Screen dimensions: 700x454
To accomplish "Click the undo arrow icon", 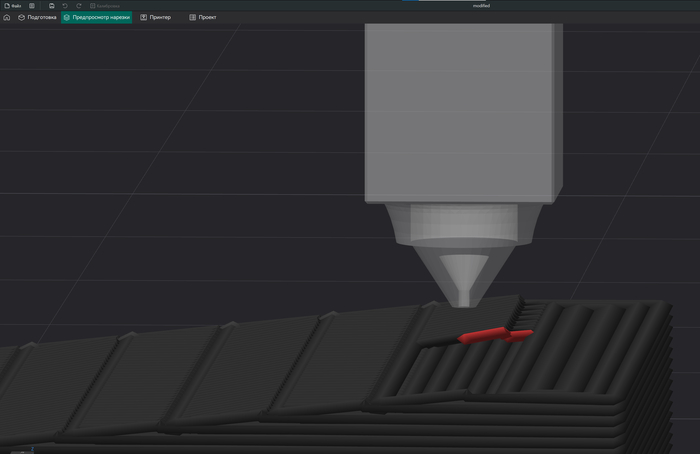I will coord(65,6).
